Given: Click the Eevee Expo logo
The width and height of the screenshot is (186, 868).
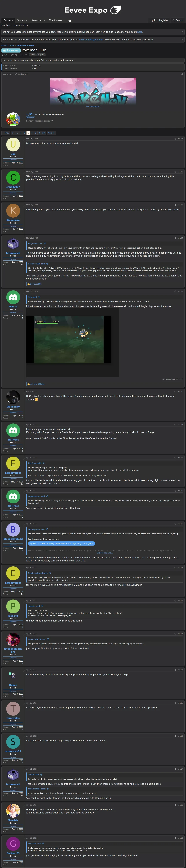Looking at the screenshot, I should tap(93, 10).
